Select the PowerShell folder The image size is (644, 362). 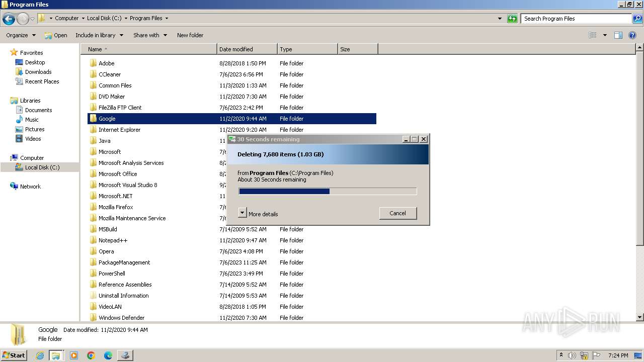tap(112, 274)
